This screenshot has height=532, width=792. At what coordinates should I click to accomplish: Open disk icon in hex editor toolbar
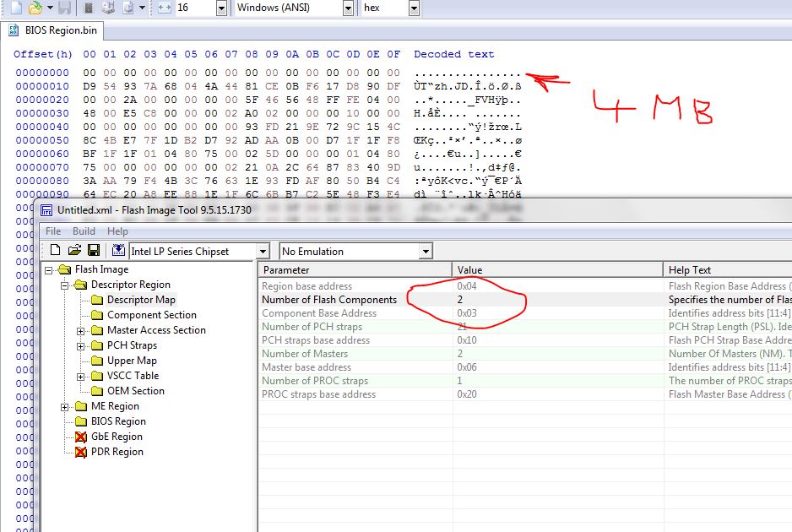pyautogui.click(x=108, y=7)
